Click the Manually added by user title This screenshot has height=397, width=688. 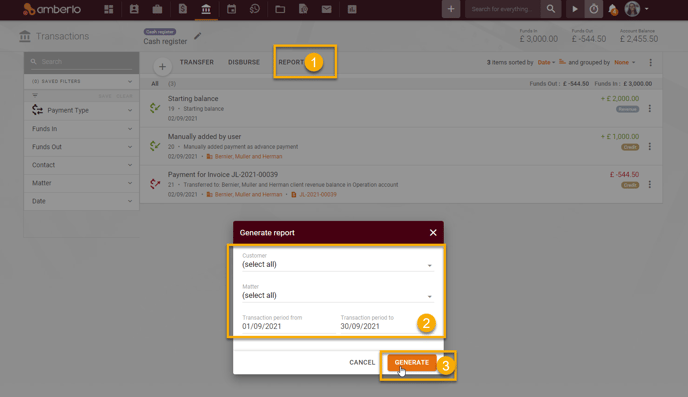[x=204, y=136]
